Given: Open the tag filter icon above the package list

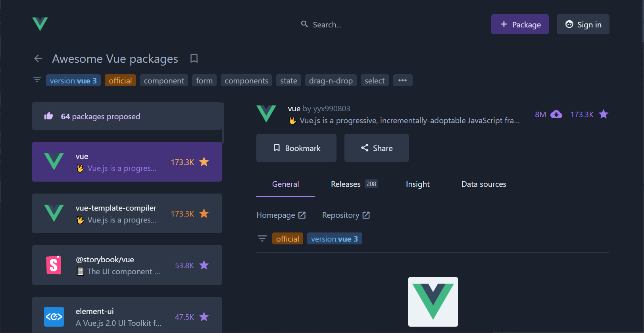Looking at the screenshot, I should (37, 79).
